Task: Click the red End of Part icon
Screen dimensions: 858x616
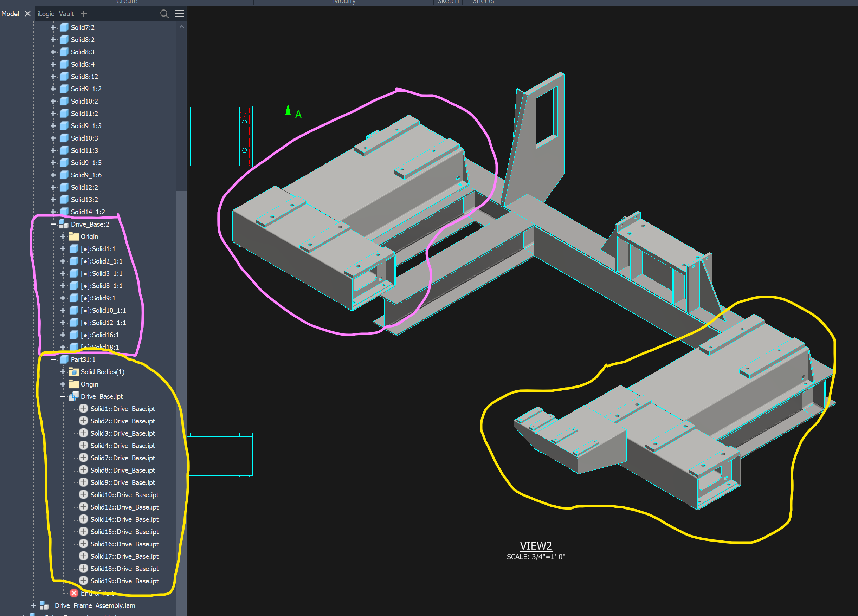Action: [x=74, y=593]
